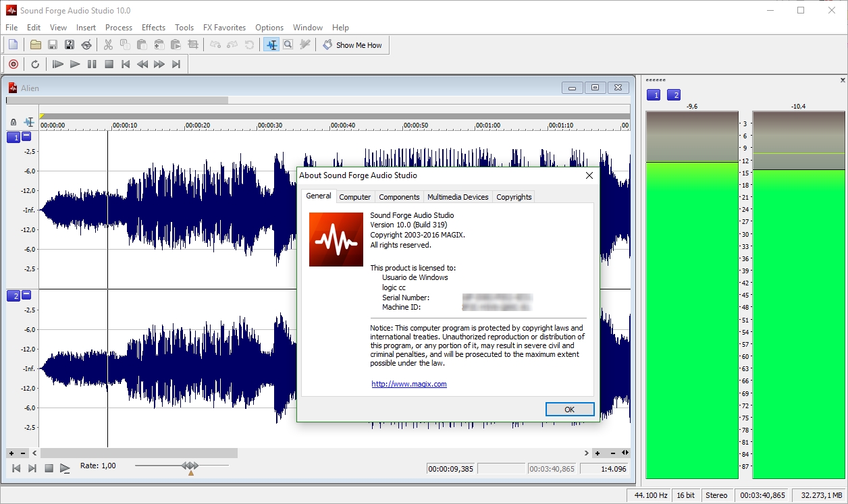
Task: Click the zoom ratio field 1:4.096
Action: (x=604, y=468)
